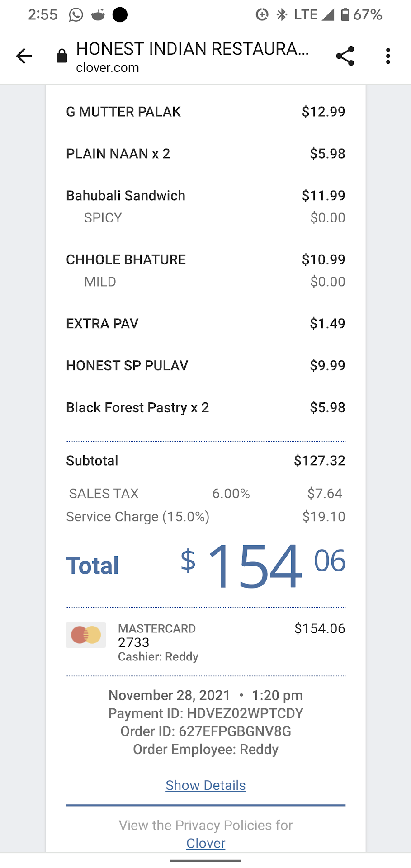Open the Clover privacy policy link
Image resolution: width=411 pixels, height=868 pixels.
[206, 843]
